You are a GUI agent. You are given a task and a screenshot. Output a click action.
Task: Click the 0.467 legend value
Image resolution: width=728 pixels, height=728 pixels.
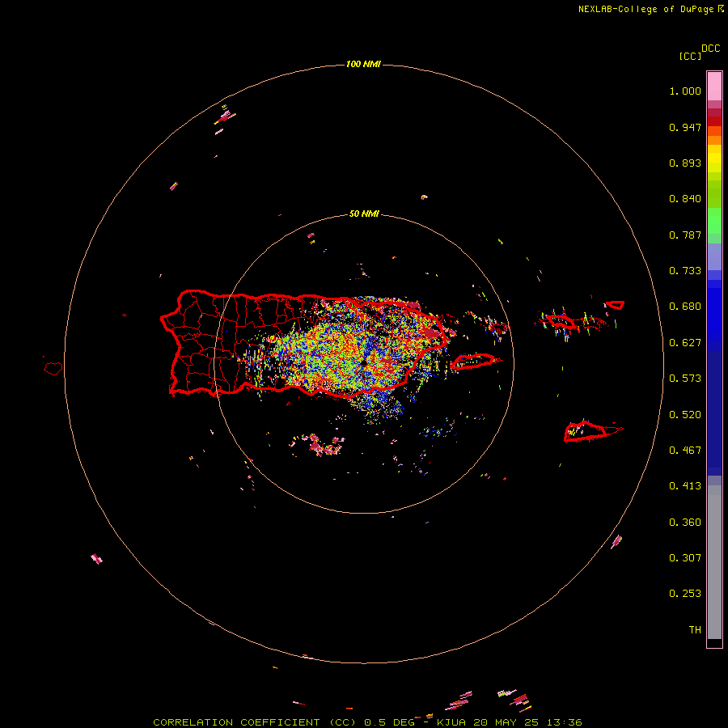pyautogui.click(x=685, y=451)
